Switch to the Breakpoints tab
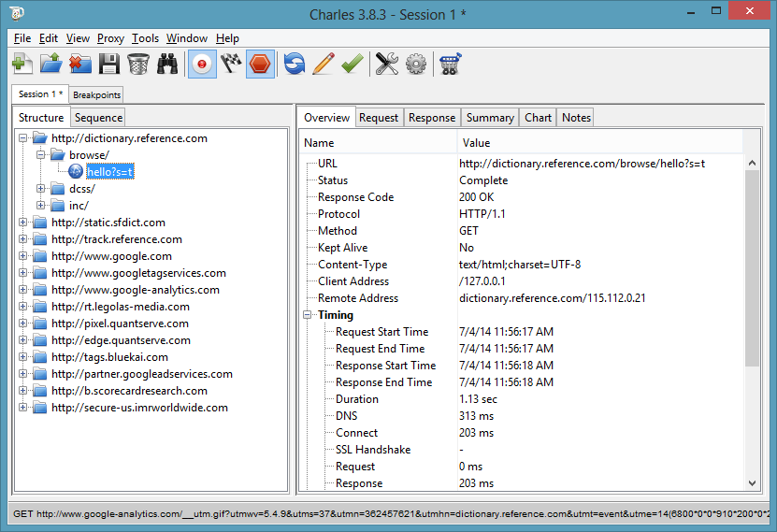The width and height of the screenshot is (777, 532). [96, 94]
